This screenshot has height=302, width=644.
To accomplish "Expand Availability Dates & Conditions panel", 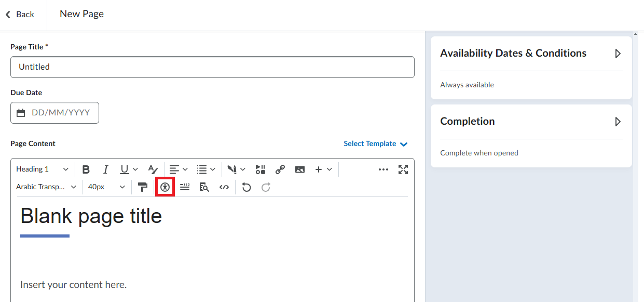I will click(x=618, y=54).
